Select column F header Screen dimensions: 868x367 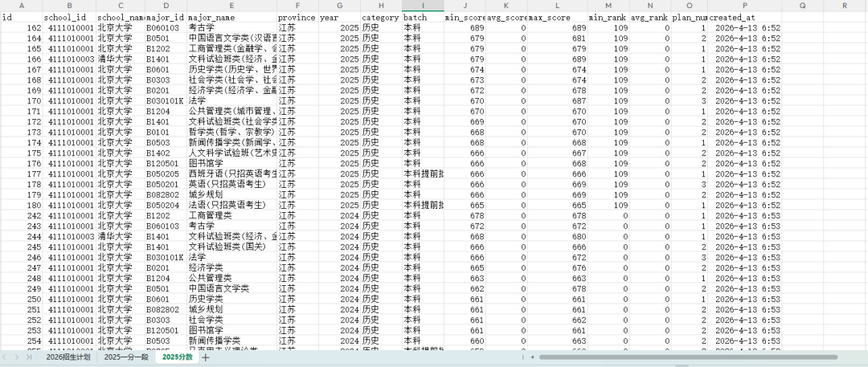(x=298, y=6)
